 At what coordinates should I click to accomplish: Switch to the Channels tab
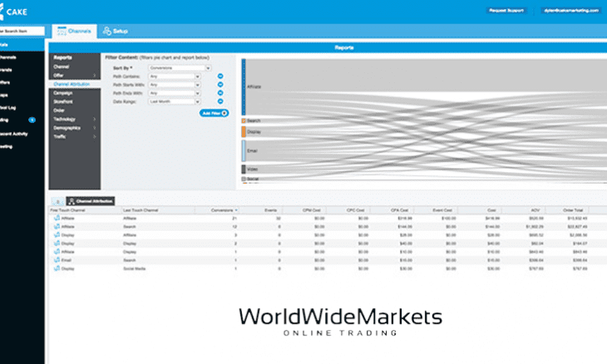coord(74,32)
